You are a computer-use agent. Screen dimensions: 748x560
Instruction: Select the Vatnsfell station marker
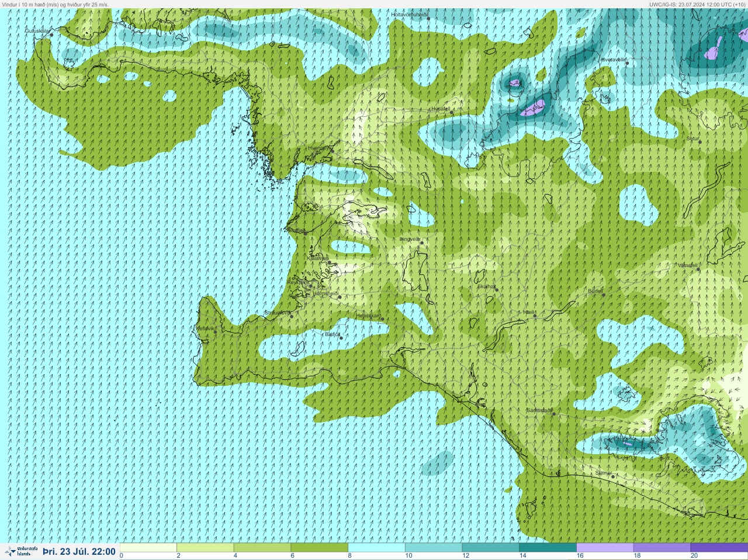698,269
